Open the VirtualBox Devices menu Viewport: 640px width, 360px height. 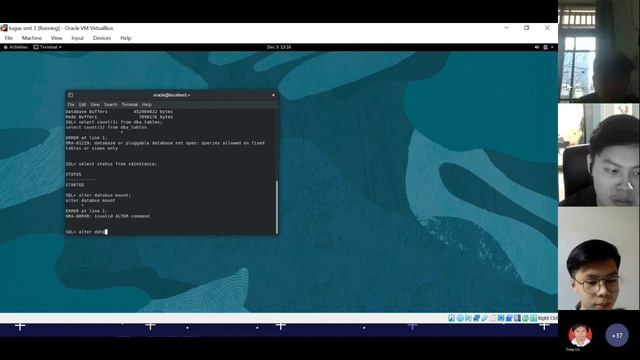tap(102, 38)
